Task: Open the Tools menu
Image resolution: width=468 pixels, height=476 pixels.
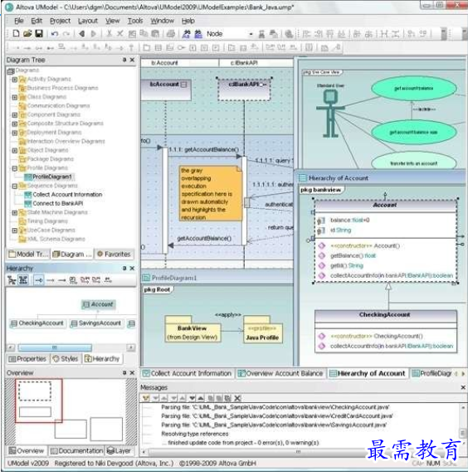Action: coord(135,21)
